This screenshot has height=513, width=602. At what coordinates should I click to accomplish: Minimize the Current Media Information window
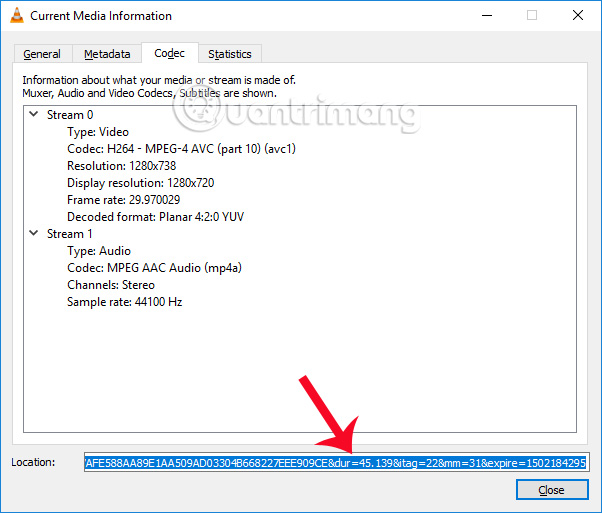tap(487, 15)
